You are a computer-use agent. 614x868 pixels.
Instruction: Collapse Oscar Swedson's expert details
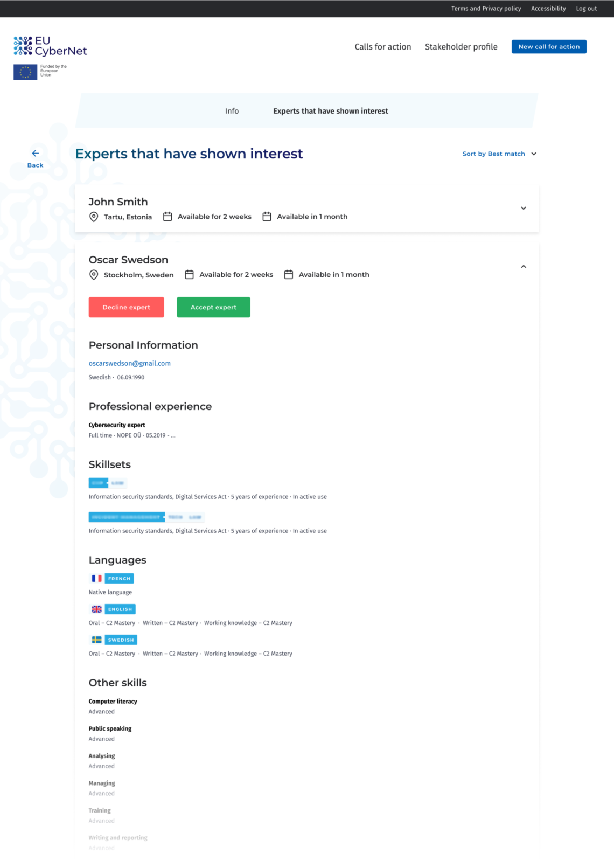point(523,267)
